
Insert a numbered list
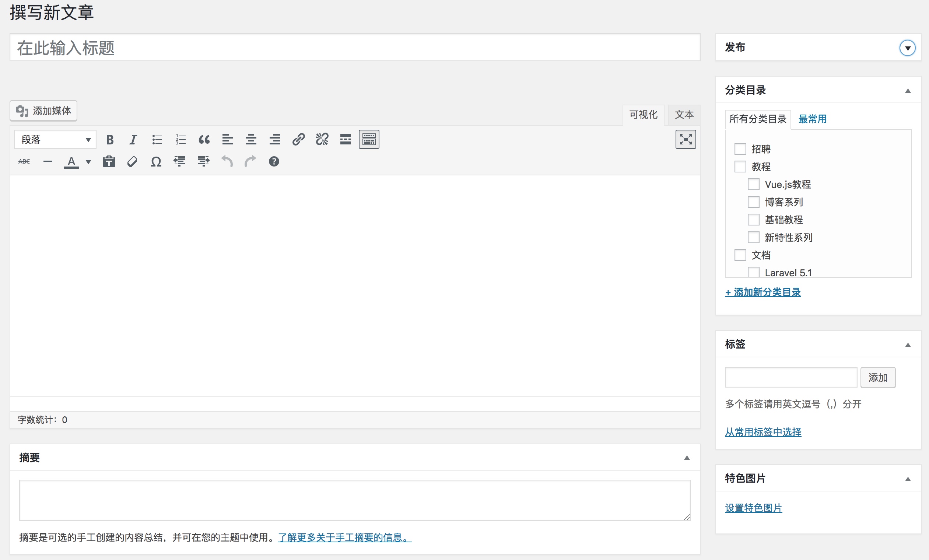180,140
